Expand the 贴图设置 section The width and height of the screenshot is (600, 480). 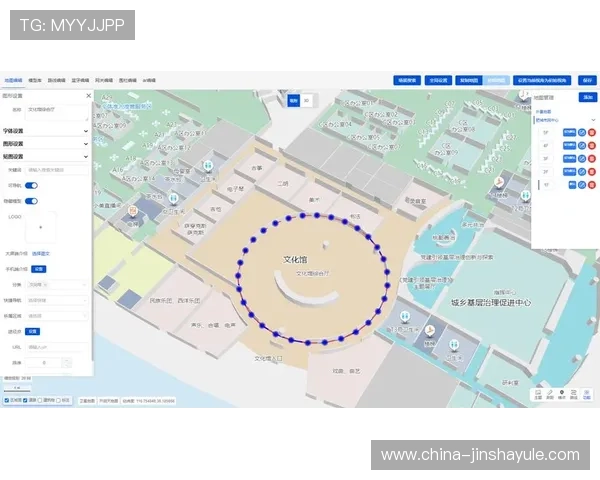tap(46, 157)
